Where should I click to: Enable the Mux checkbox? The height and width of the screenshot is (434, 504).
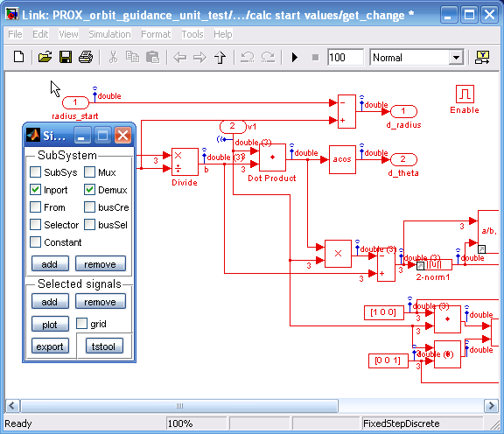click(89, 172)
